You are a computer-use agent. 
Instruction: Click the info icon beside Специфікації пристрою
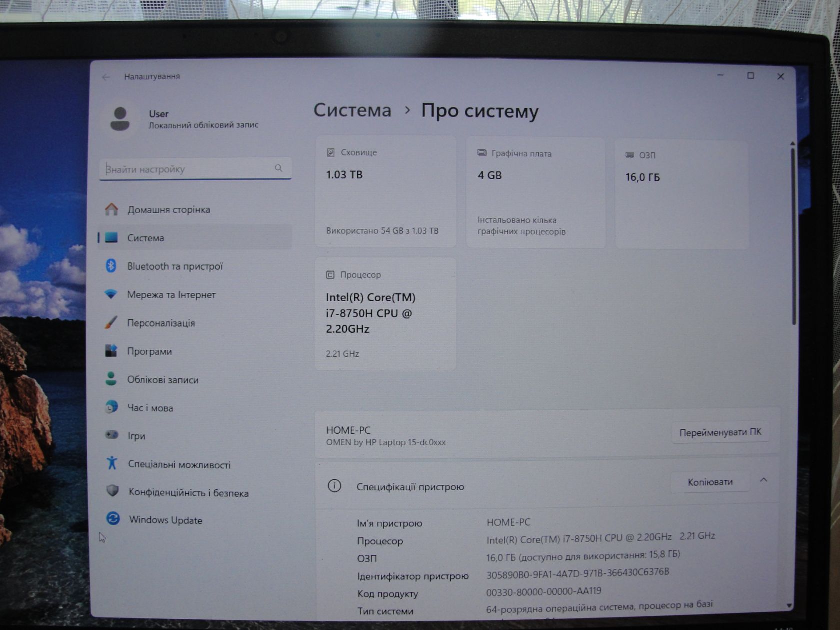click(334, 485)
